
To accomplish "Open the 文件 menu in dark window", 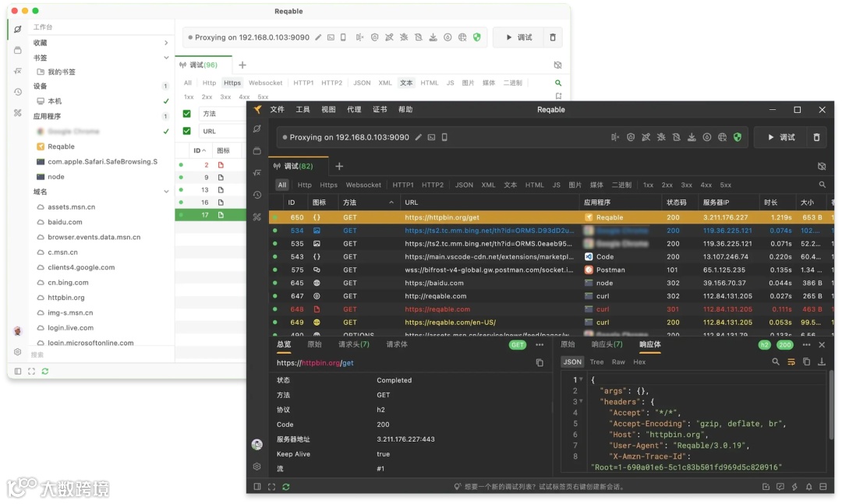I will [277, 110].
